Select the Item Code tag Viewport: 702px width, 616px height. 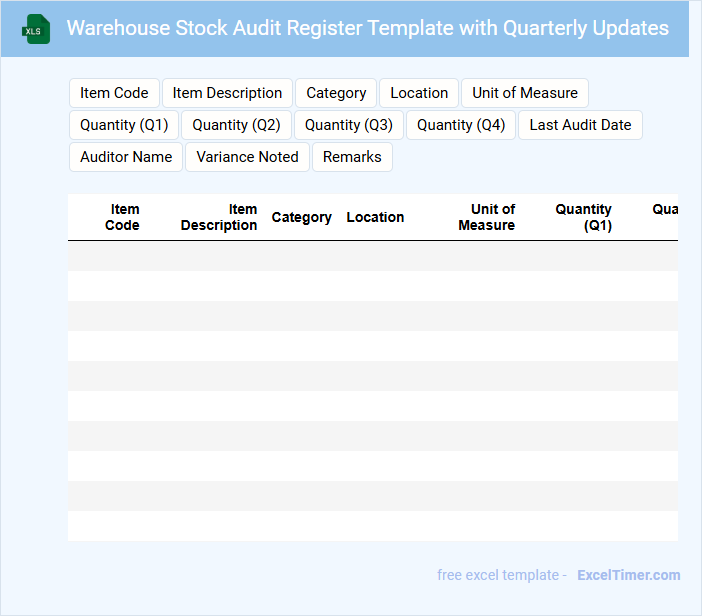coord(114,93)
